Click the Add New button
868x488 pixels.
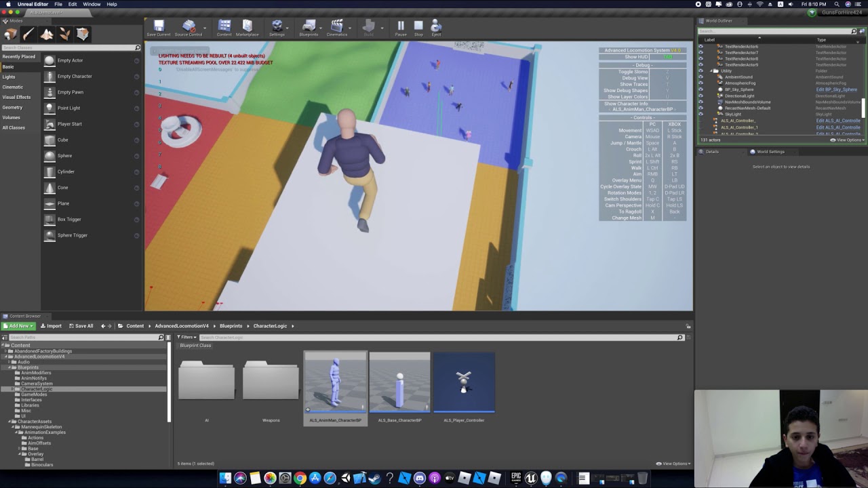(18, 326)
